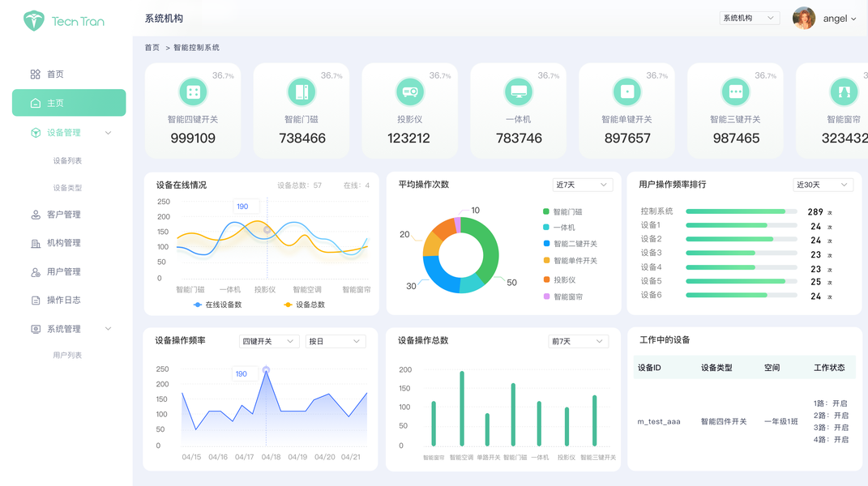This screenshot has height=486, width=868.
Task: Click the 首页 grid icon in sidebar
Action: click(x=36, y=75)
